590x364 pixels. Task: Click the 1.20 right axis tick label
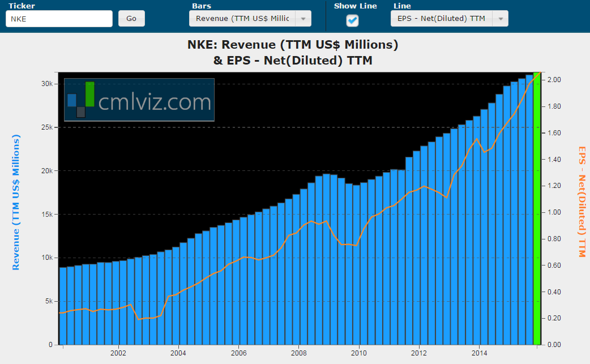[x=554, y=186]
